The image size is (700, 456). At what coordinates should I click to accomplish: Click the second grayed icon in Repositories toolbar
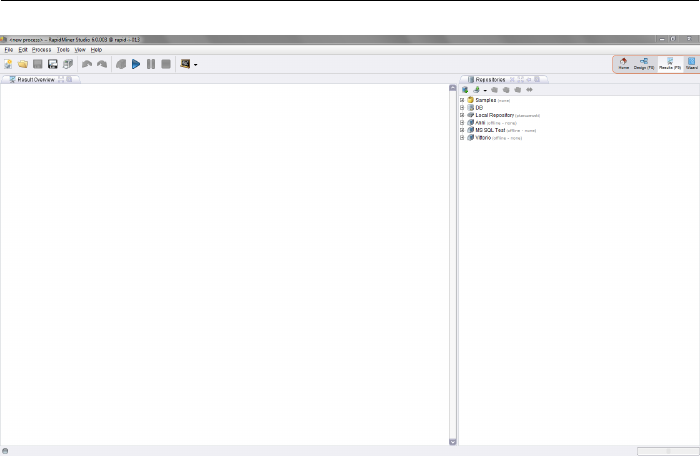[x=506, y=90]
